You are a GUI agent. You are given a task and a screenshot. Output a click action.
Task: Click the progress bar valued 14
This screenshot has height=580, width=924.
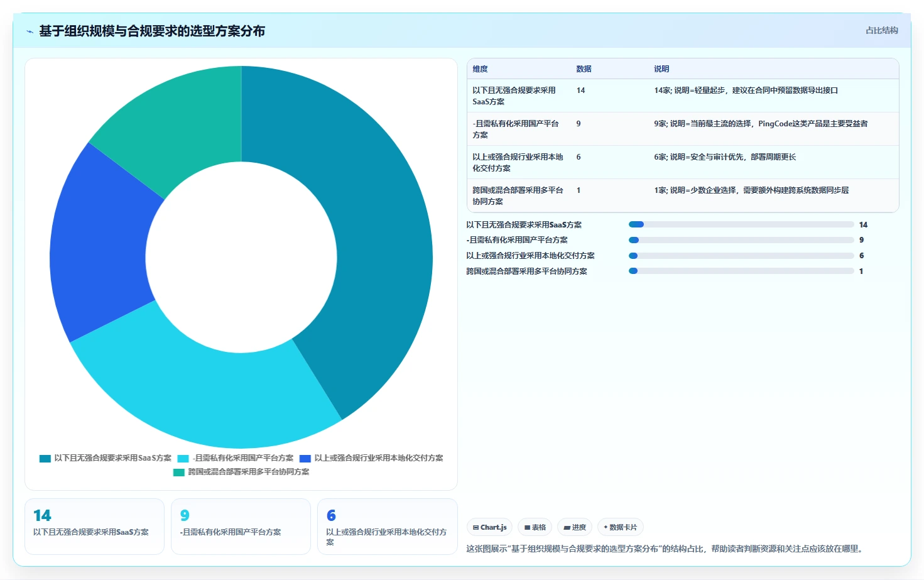coord(741,224)
